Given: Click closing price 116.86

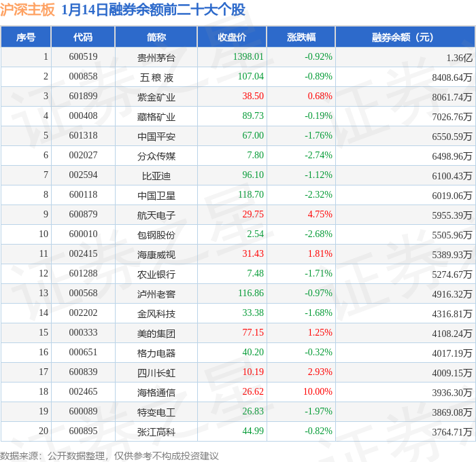Looking at the screenshot, I should pyautogui.click(x=251, y=294).
